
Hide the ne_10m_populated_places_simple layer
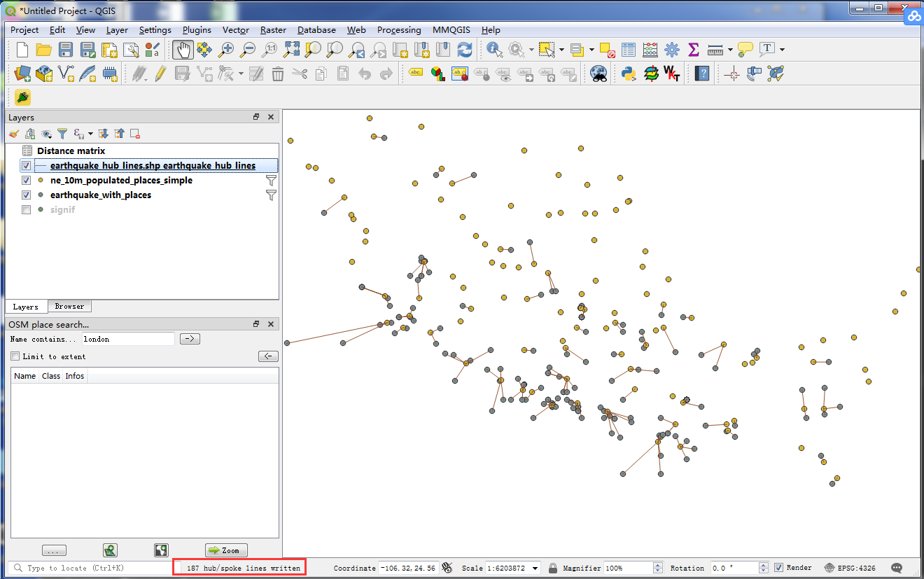[x=27, y=180]
